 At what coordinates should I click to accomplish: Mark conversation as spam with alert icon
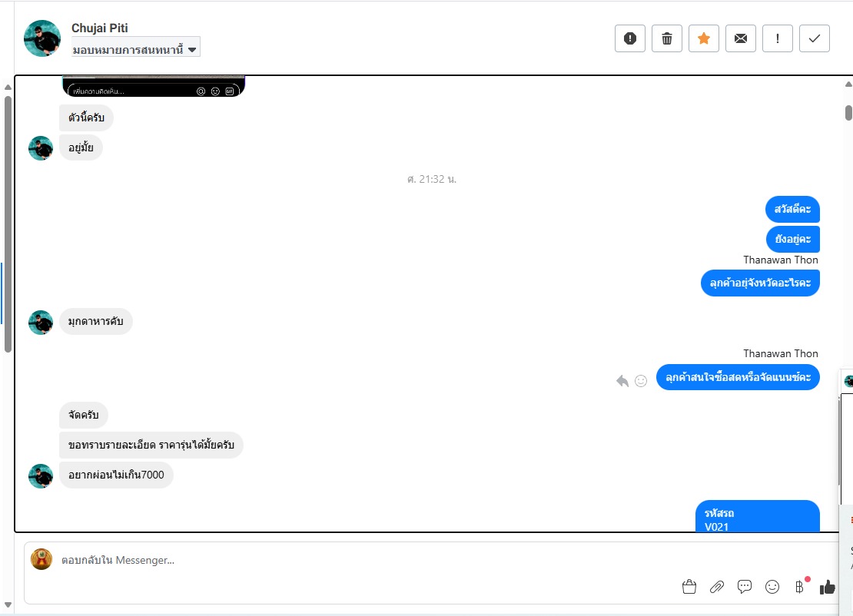coord(630,38)
